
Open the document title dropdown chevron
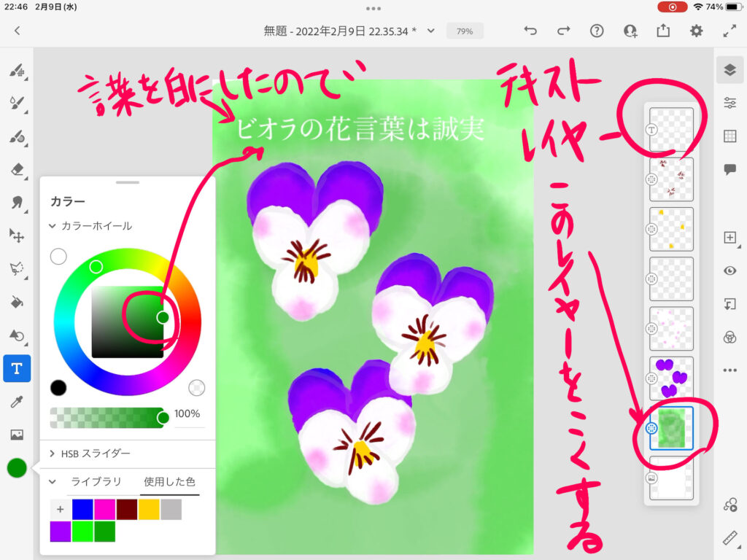point(431,31)
